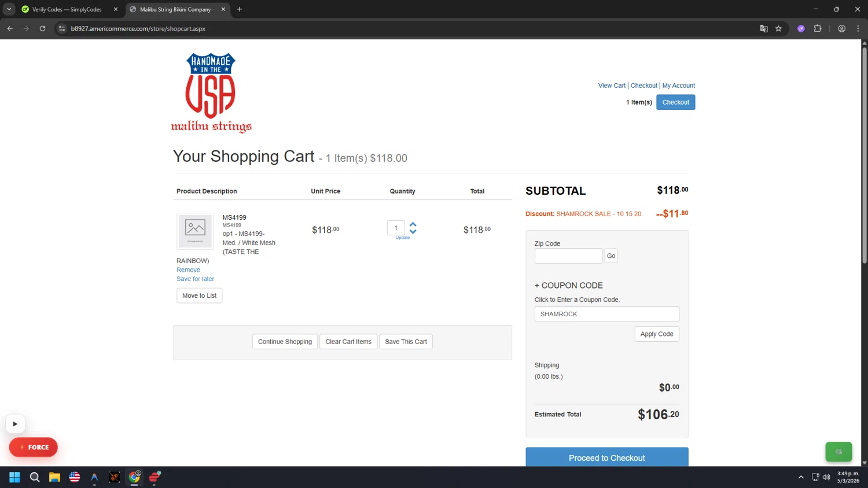Image resolution: width=868 pixels, height=488 pixels.
Task: Click the Malibu Strings logo
Action: [x=211, y=93]
